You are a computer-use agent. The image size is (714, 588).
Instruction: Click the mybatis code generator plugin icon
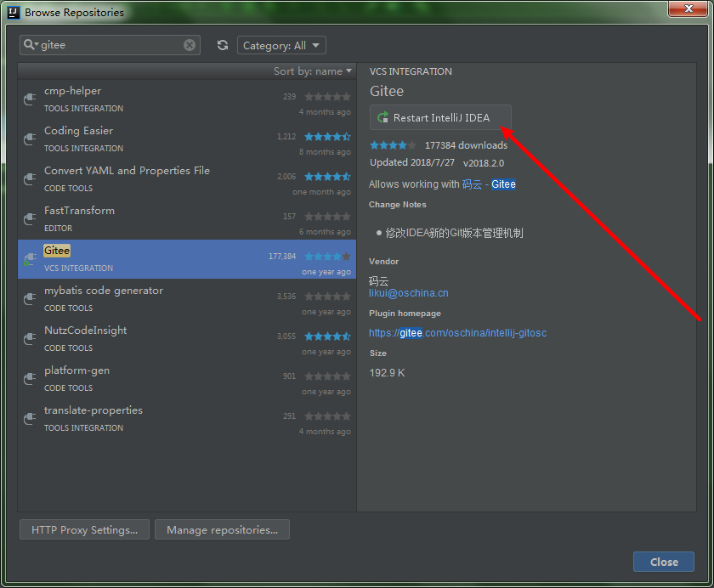[30, 299]
